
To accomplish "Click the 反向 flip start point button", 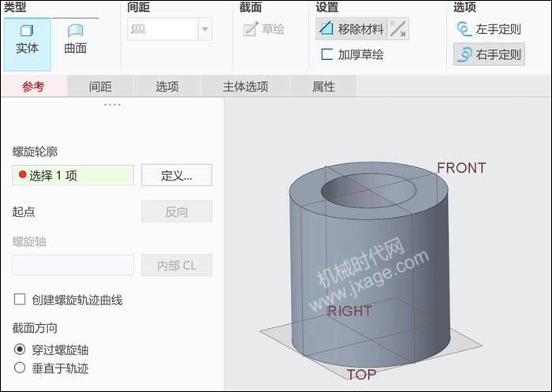I will pos(177,211).
